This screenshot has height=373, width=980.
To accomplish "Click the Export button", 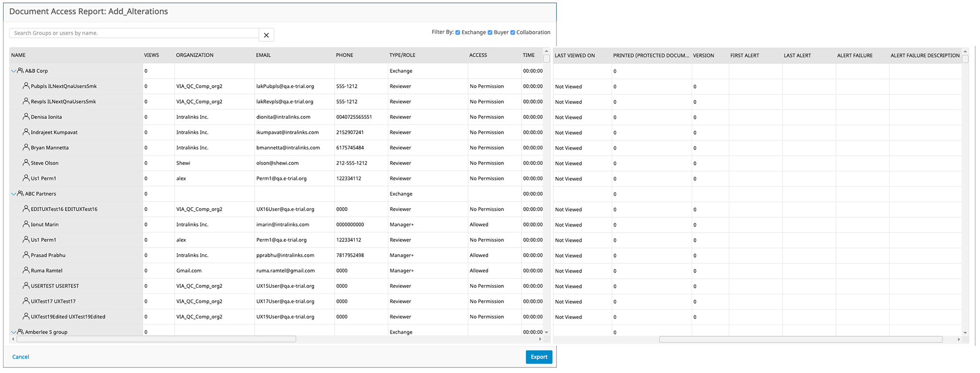I will (x=539, y=357).
